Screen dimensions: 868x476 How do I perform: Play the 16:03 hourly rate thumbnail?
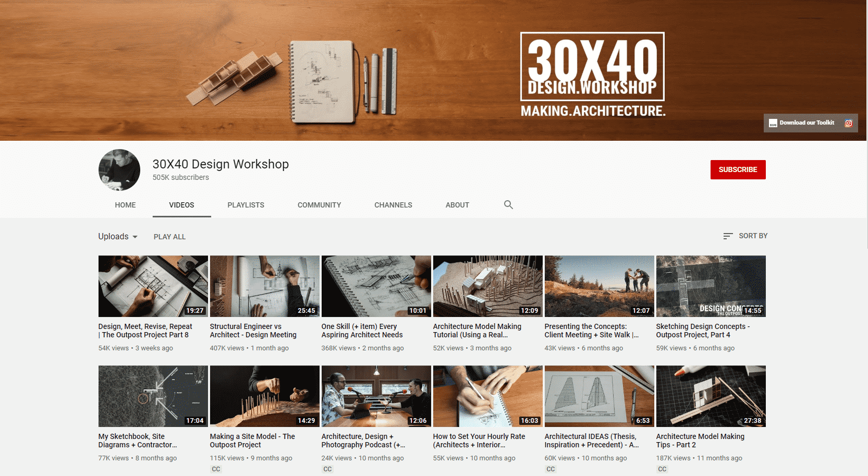(488, 396)
